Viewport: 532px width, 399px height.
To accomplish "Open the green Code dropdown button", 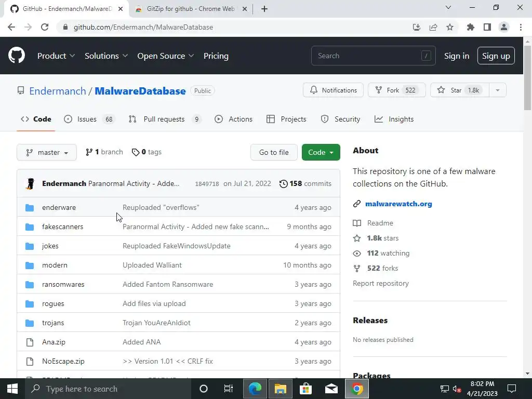I will [x=321, y=152].
